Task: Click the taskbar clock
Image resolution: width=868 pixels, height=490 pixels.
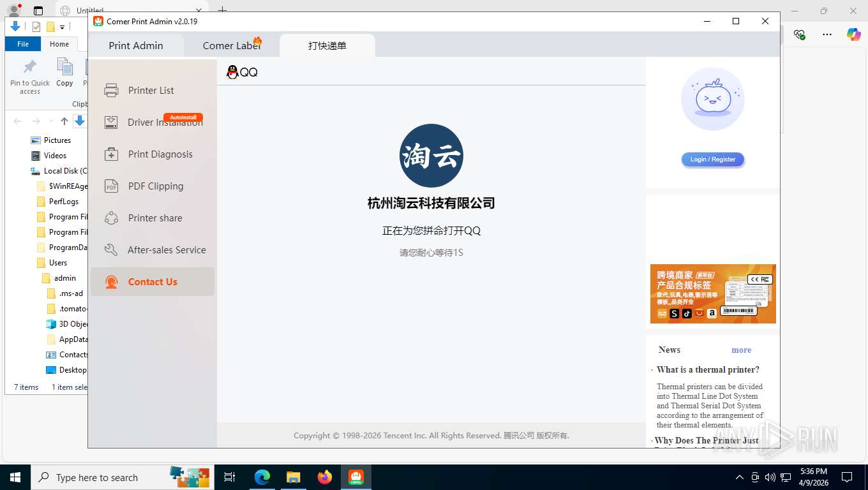Action: pyautogui.click(x=814, y=477)
